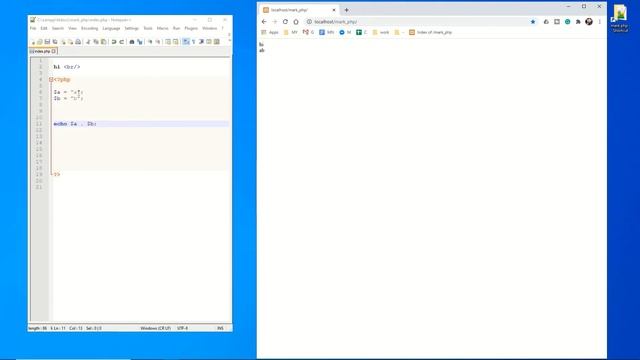Open the Chrome extensions puzzle icon
Screen dimensions: 640x360
[578, 22]
